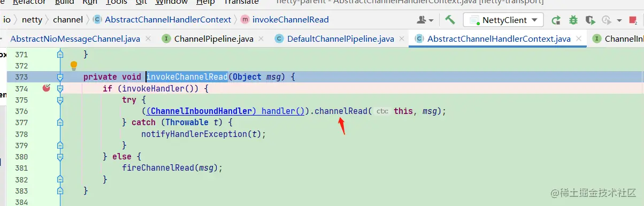644x206 pixels.
Task: Open the NettyClient run configuration dropdown
Action: pos(503,20)
